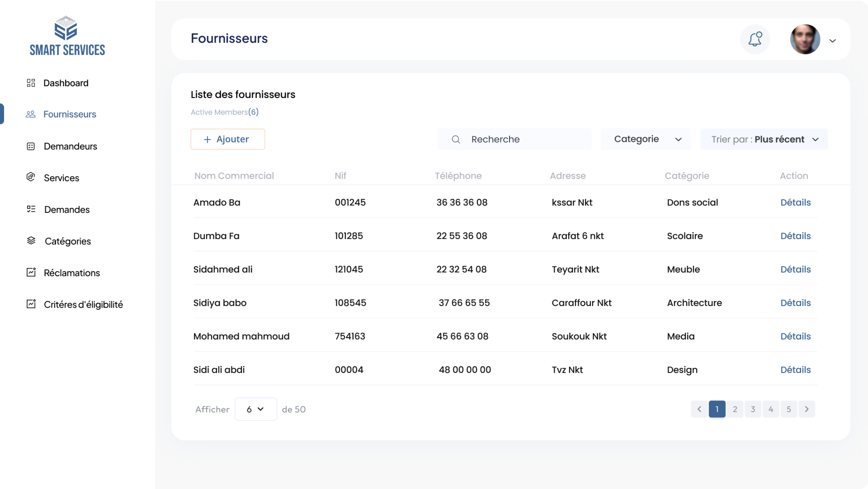Click the search magnifier icon
The width and height of the screenshot is (868, 489).
click(x=456, y=140)
